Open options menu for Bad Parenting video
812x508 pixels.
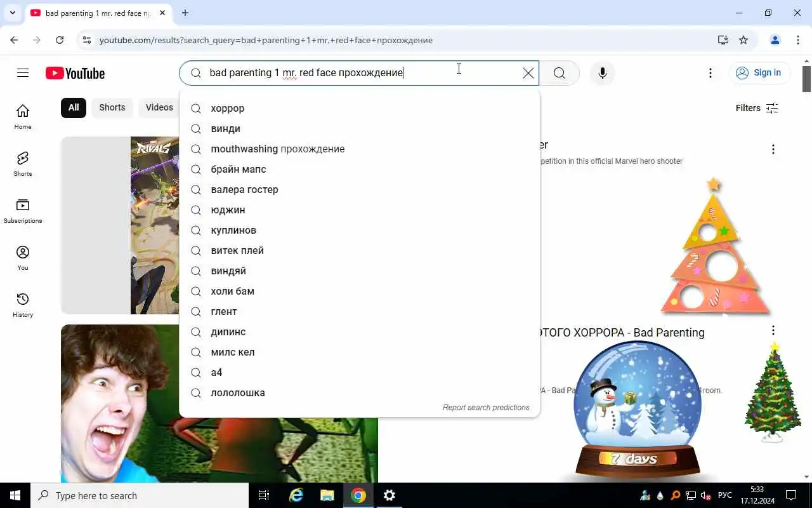[773, 330]
